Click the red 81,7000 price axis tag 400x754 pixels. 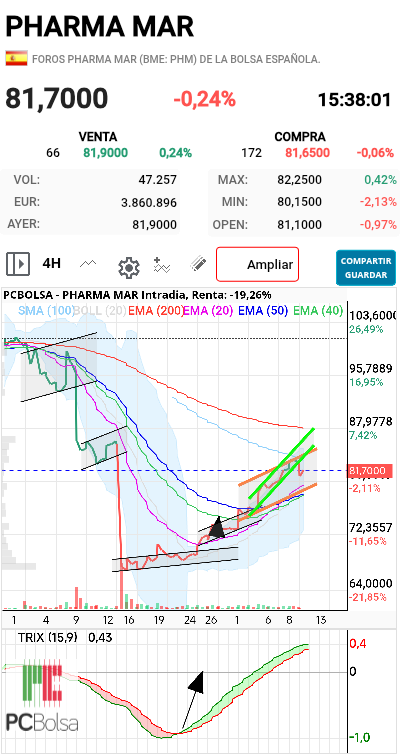369,471
